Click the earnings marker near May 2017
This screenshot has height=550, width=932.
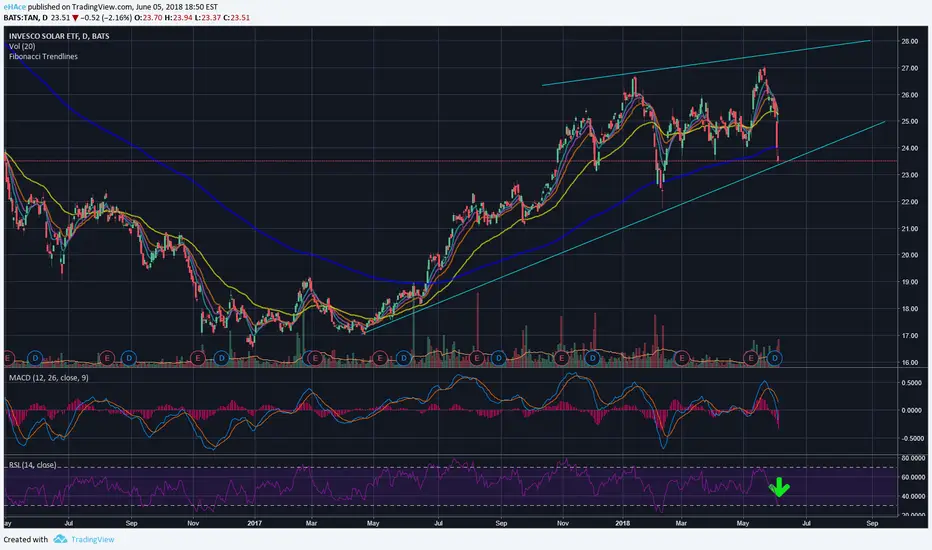(x=380, y=358)
